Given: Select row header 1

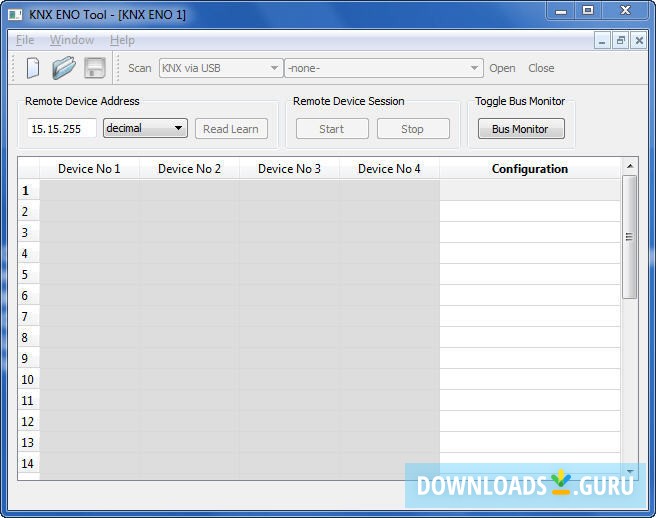Looking at the screenshot, I should [28, 190].
